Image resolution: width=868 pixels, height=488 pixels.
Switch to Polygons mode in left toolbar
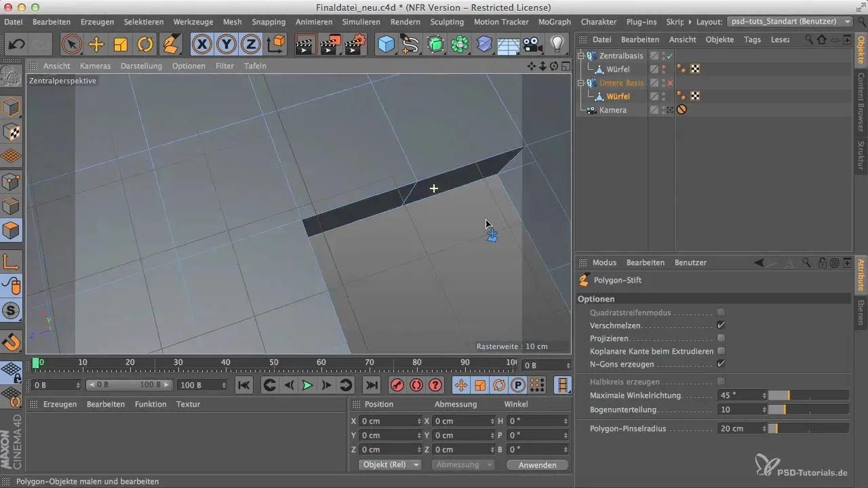point(11,230)
